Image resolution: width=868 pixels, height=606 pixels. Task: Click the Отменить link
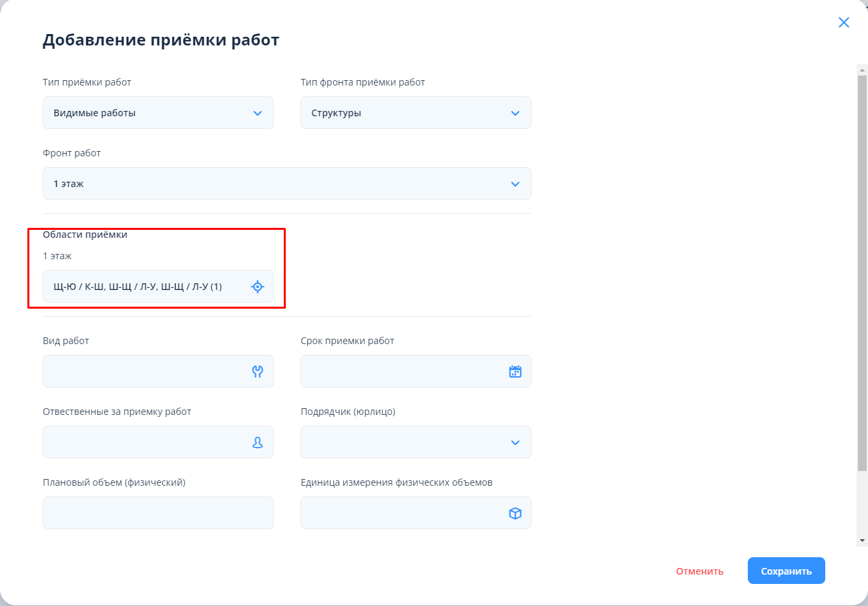click(x=699, y=571)
